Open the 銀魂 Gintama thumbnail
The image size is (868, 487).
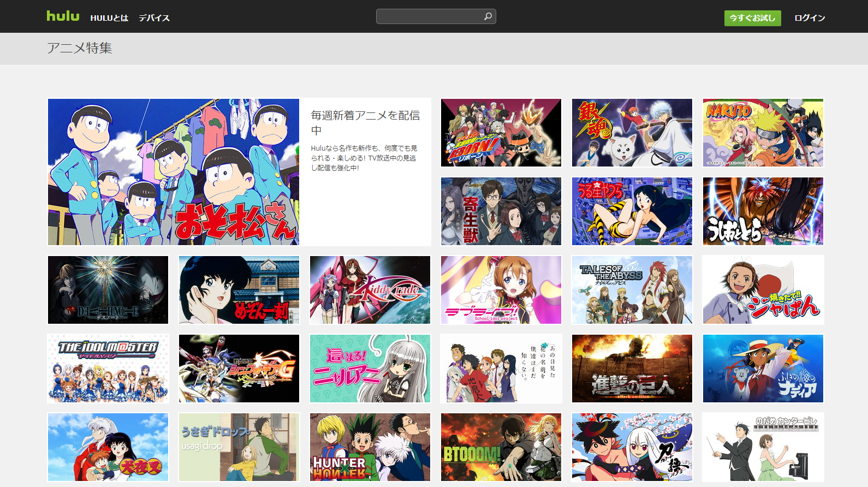point(632,133)
